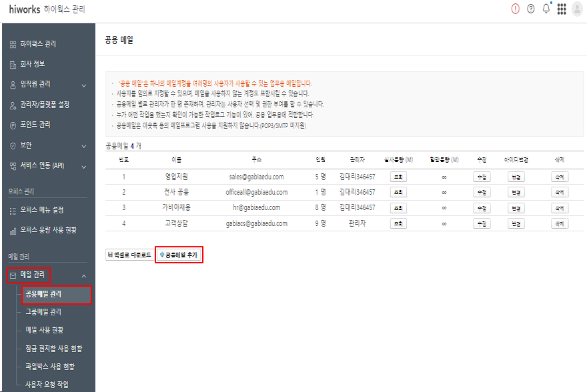Click the 관리자/플랫폼 설정 icon
The image size is (587, 392).
pos(13,105)
